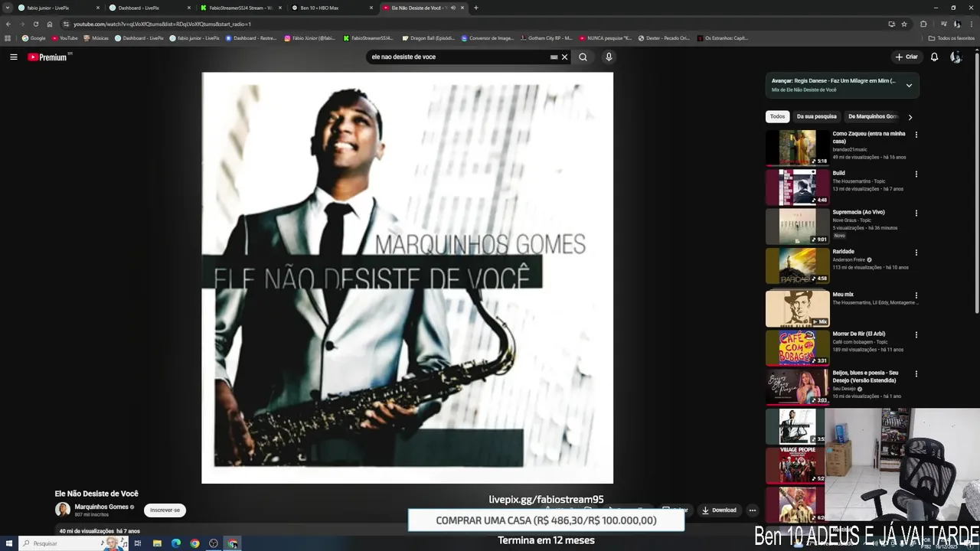Screen dimensions: 980x551
Task: Go back in browser history
Action: 8,24
